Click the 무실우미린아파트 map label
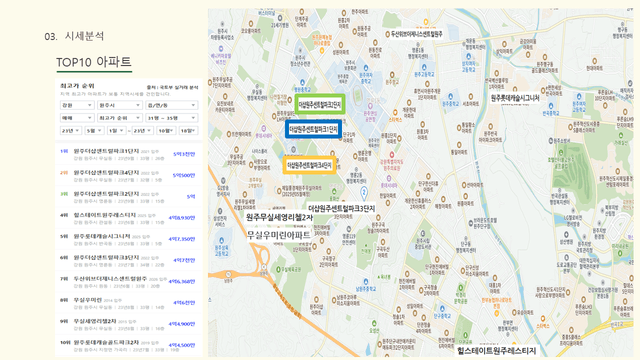This screenshot has width=640, height=360. point(278,235)
